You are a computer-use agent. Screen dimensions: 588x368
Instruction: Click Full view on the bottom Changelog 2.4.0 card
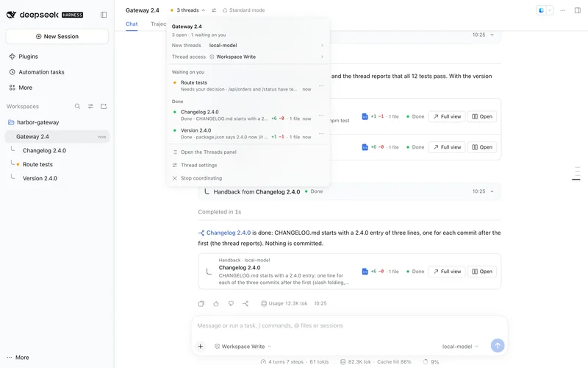click(x=447, y=272)
